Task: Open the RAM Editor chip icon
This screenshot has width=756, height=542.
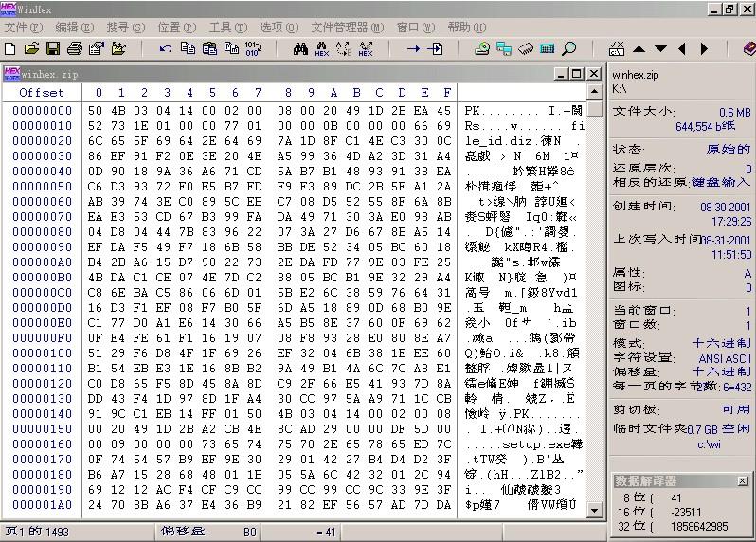Action: 526,48
